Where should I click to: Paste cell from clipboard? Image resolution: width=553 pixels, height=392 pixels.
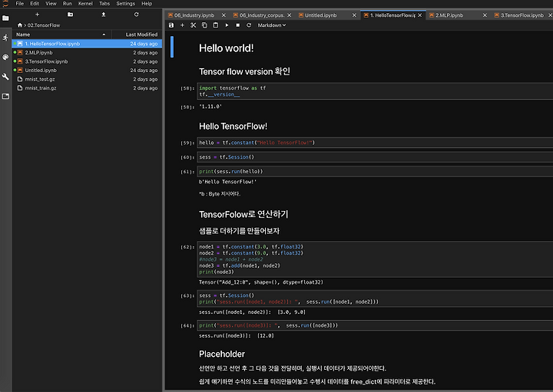pyautogui.click(x=216, y=25)
